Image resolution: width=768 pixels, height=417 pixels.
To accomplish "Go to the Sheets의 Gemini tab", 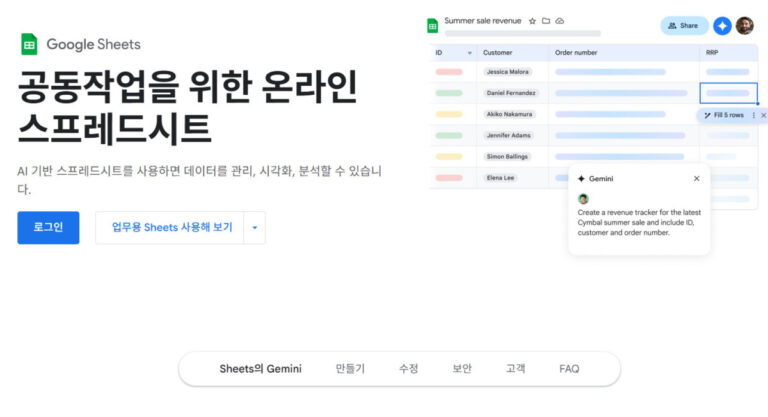I will coord(260,369).
